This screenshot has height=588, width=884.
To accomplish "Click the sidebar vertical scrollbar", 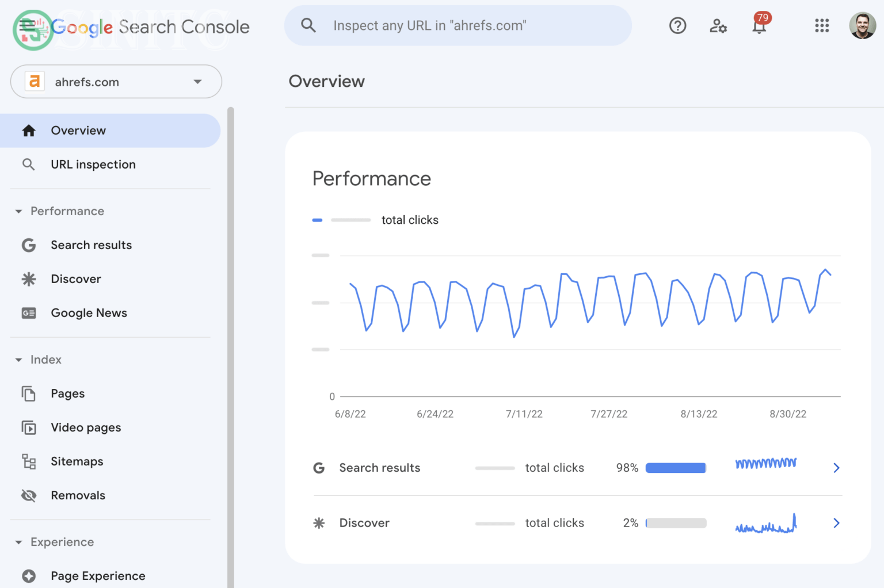I will [x=231, y=347].
